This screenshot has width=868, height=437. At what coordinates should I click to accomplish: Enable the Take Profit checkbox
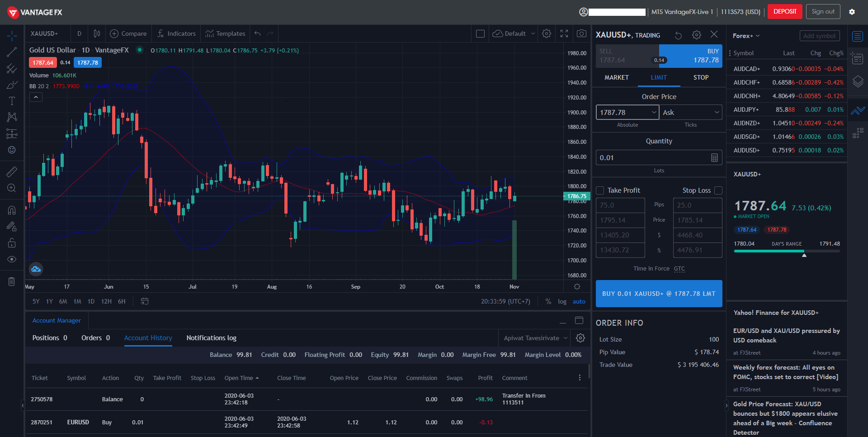coord(600,190)
